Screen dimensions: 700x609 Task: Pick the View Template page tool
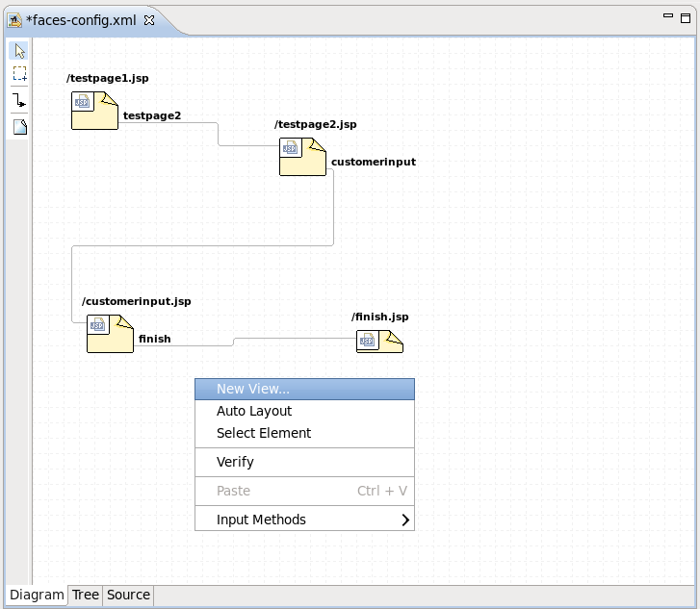click(x=19, y=127)
